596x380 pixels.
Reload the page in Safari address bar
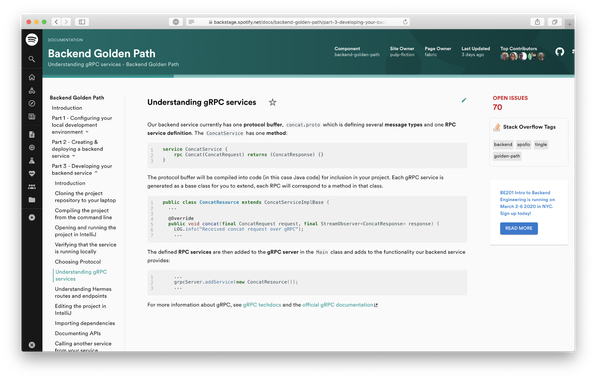[405, 22]
